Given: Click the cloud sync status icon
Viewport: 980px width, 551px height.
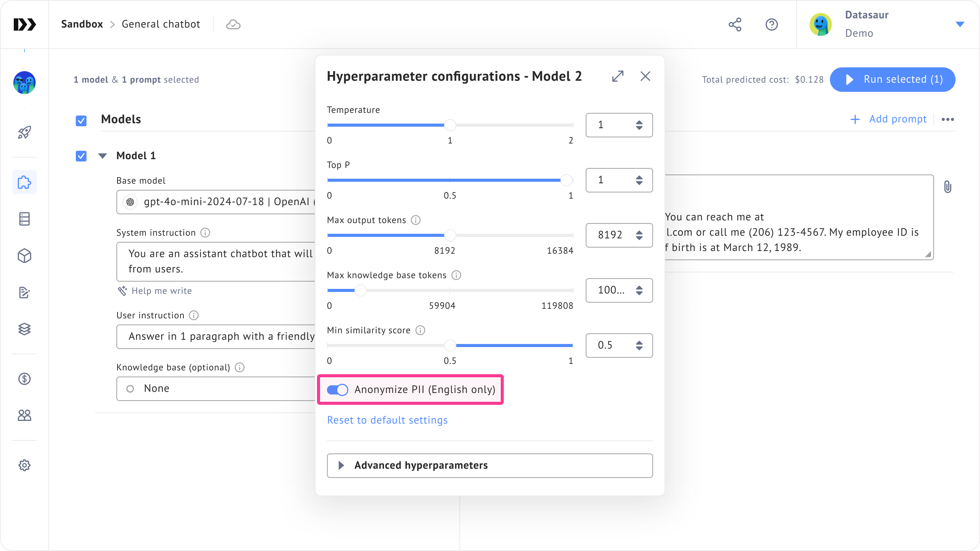Looking at the screenshot, I should point(233,24).
